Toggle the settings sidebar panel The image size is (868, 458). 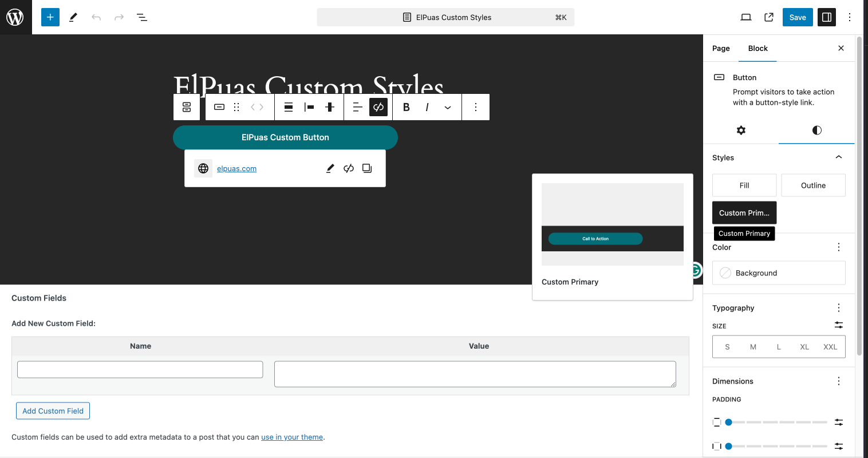(x=827, y=17)
